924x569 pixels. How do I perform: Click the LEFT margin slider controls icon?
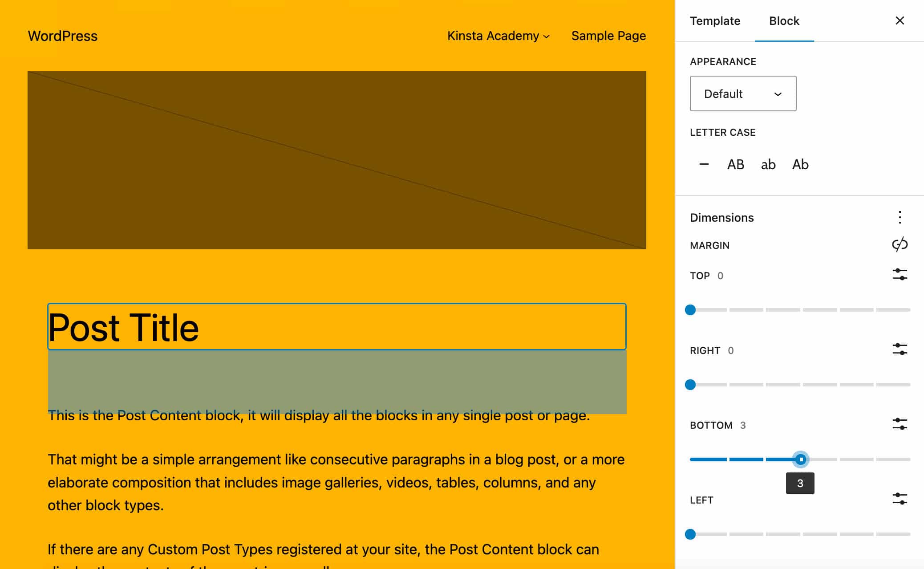[x=900, y=499]
